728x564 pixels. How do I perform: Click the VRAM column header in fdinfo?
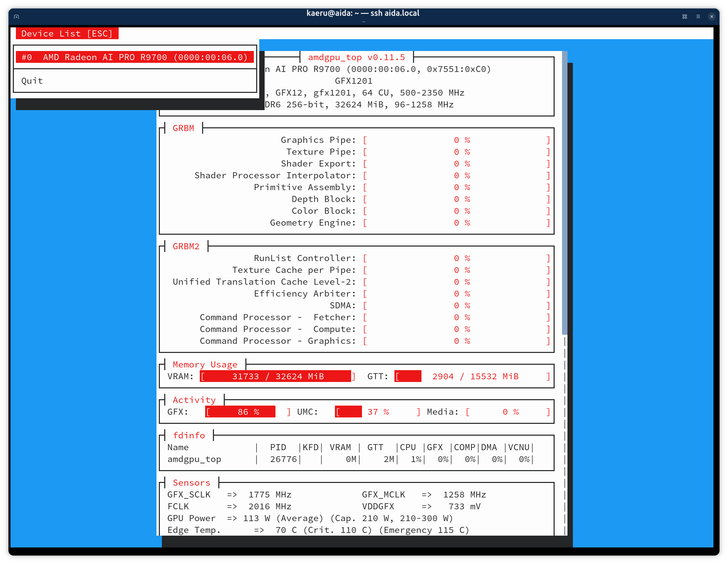tap(340, 447)
